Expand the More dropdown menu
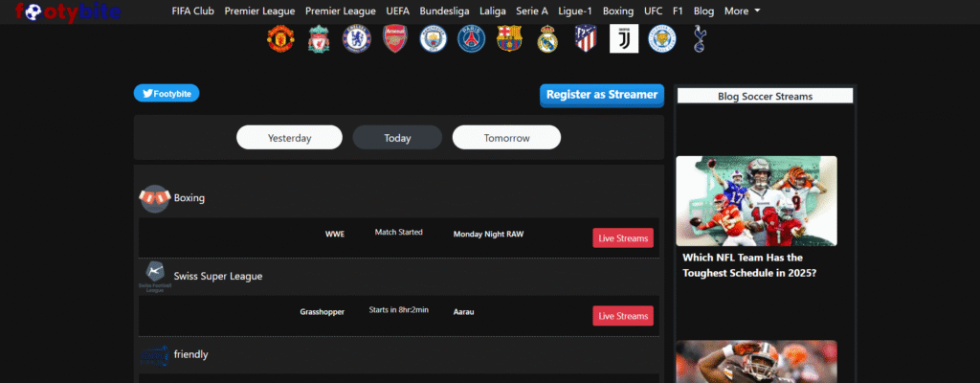980x383 pixels. point(742,11)
